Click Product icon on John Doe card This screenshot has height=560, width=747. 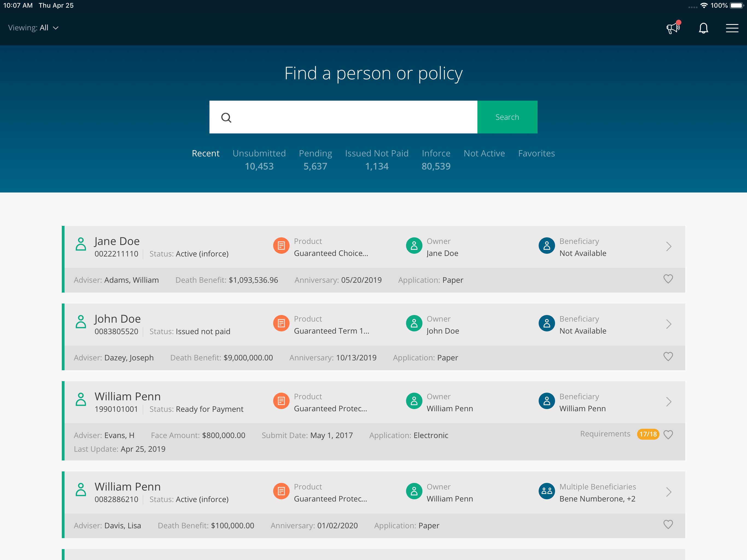281,323
